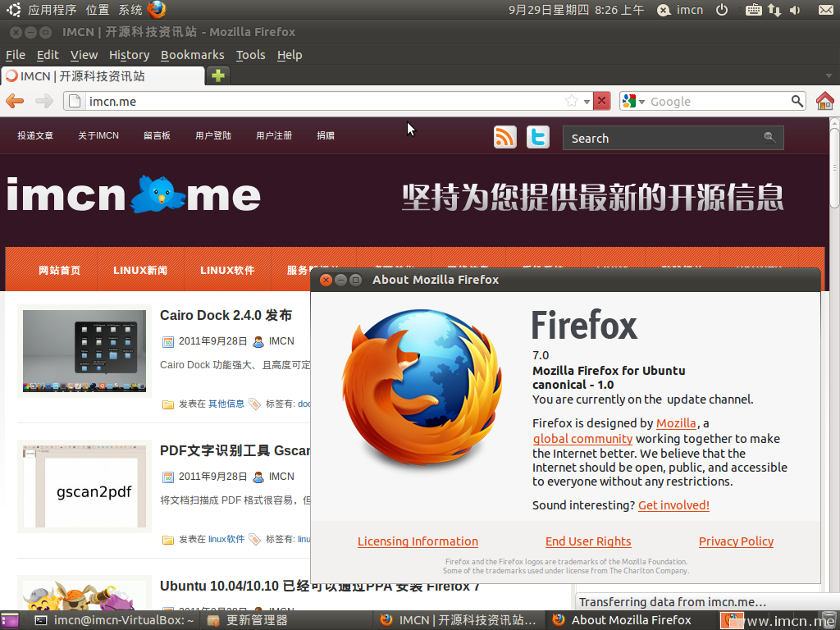The image size is (840, 630).
Task: Open the History menu
Action: [x=129, y=55]
